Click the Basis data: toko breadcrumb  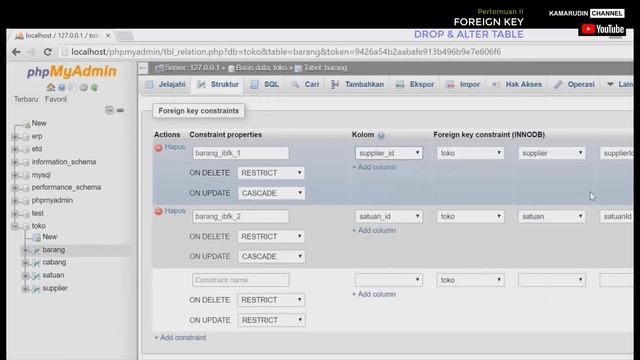[258, 68]
